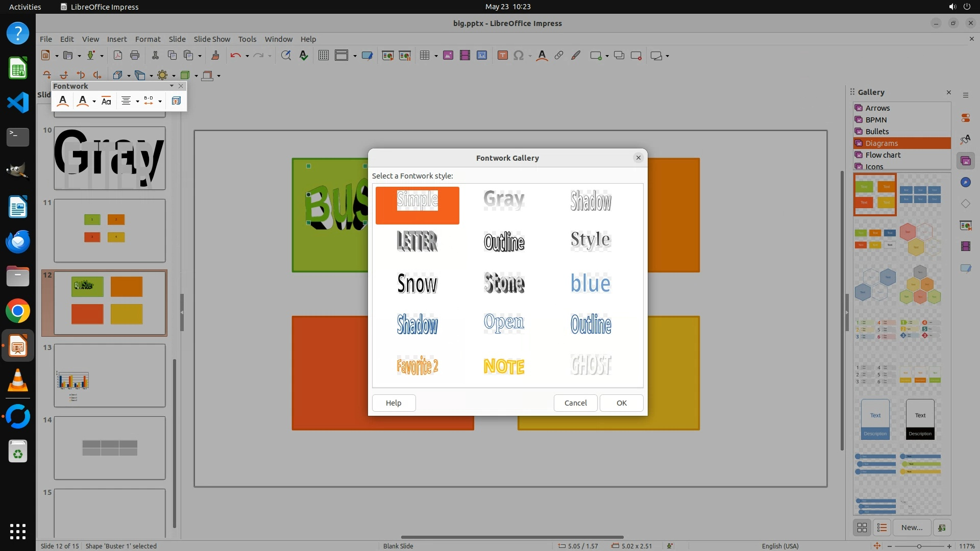Select the 'Stone' Fontwork style
This screenshot has width=980, height=551.
pos(504,283)
